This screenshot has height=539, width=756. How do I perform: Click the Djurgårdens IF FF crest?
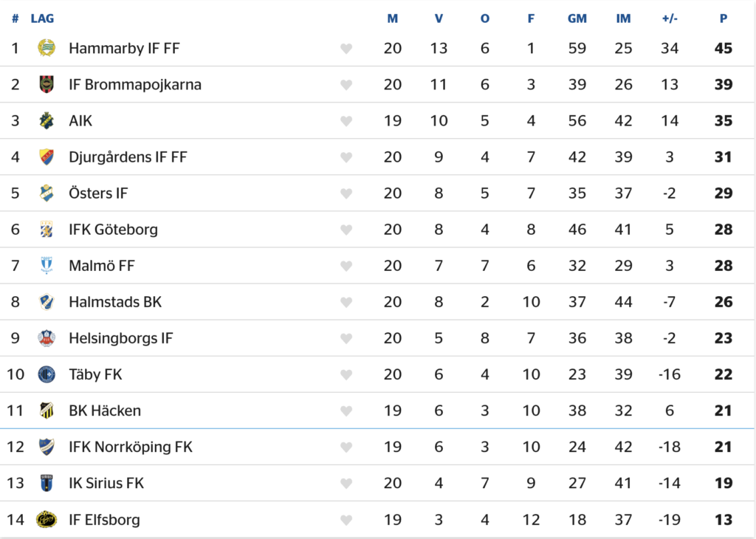pos(47,157)
